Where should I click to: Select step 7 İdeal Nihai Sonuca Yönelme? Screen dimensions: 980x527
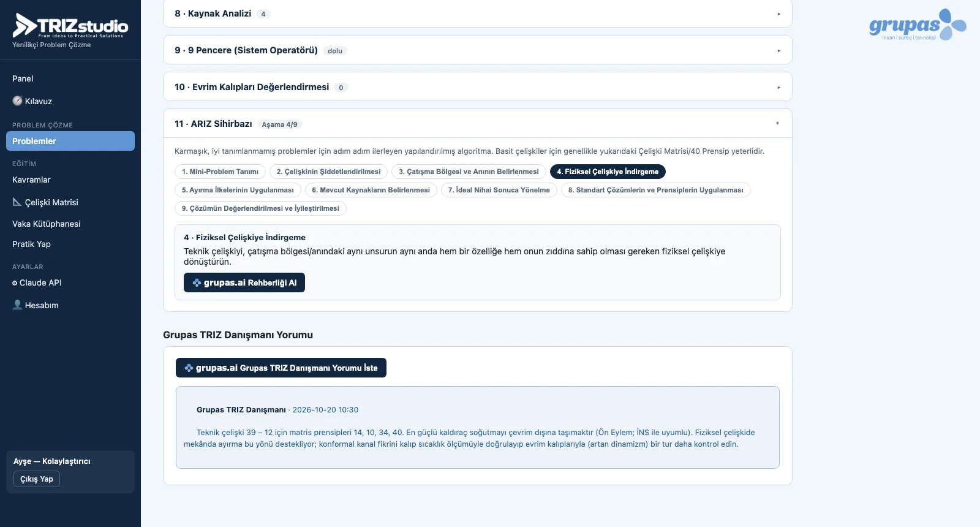pos(499,190)
